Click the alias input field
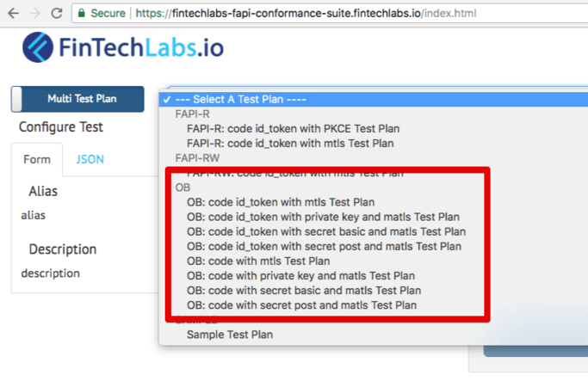The height and width of the screenshot is (381, 588). point(82,215)
